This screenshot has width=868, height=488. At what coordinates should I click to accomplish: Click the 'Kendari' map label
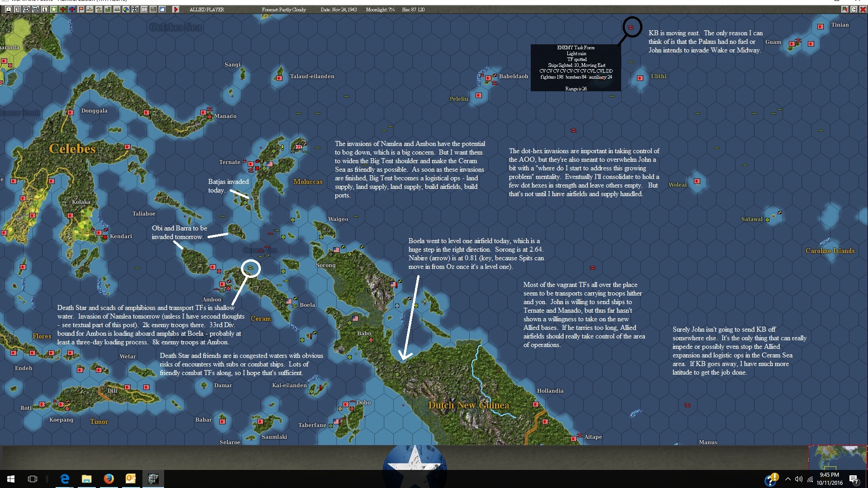(x=121, y=236)
